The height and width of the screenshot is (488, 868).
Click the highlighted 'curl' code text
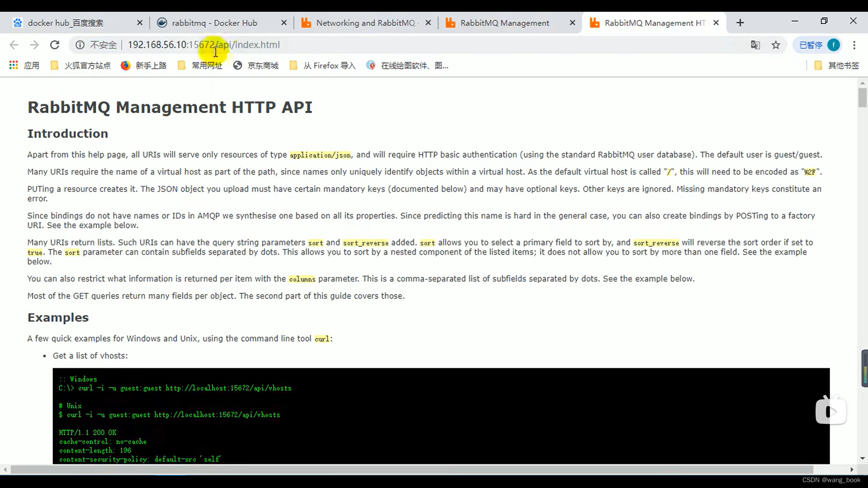(322, 339)
